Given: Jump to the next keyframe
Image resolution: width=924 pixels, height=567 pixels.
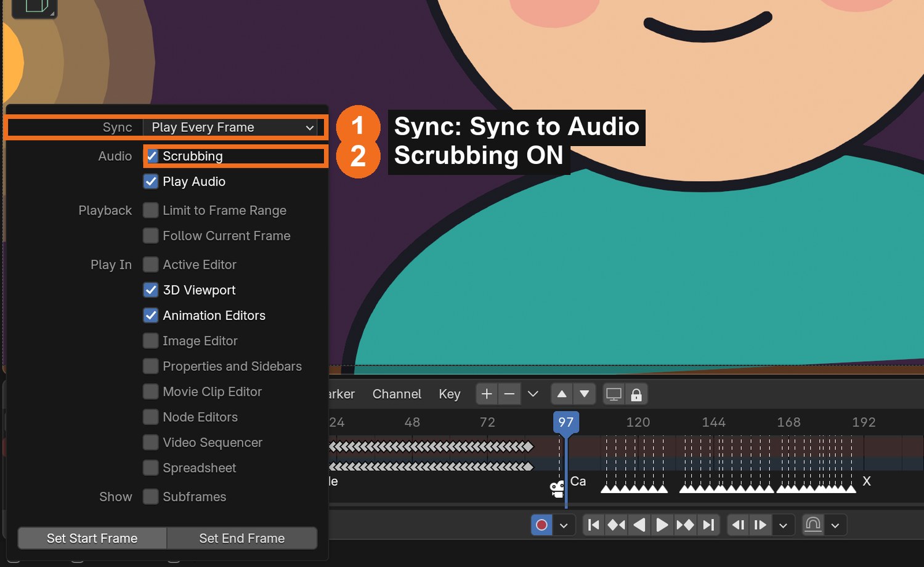Looking at the screenshot, I should coord(685,525).
